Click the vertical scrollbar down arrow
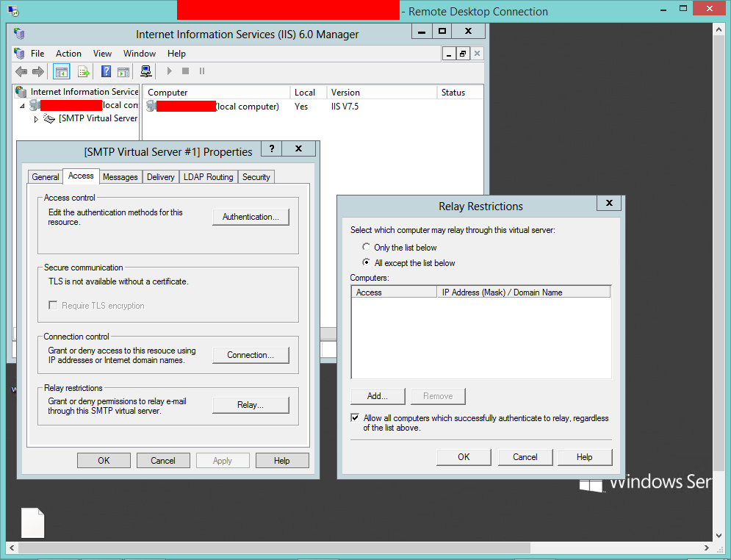731x560 pixels. (x=719, y=536)
